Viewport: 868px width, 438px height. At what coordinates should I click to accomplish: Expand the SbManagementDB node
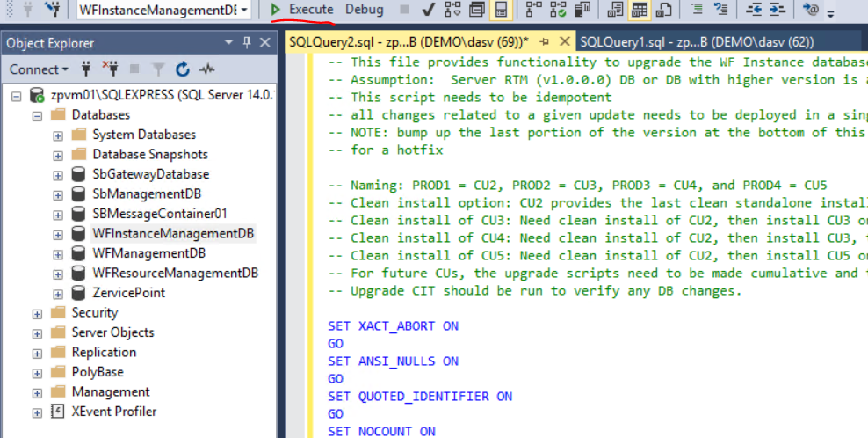58,194
